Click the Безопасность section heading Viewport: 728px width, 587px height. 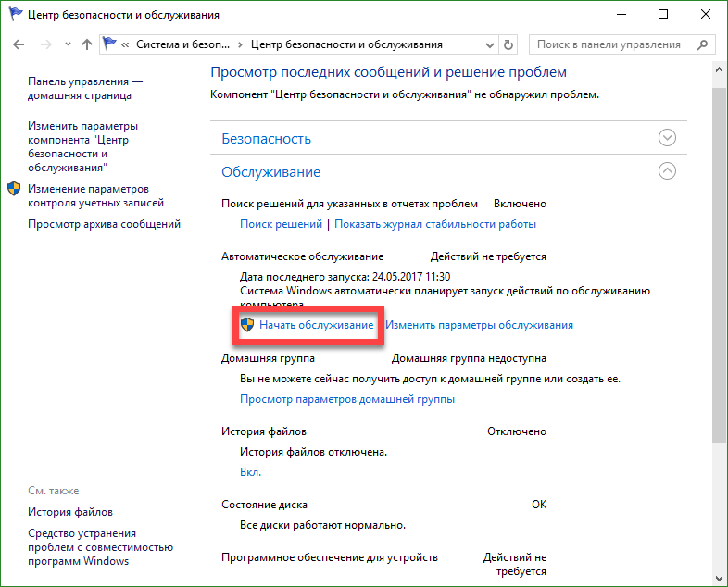pos(266,139)
